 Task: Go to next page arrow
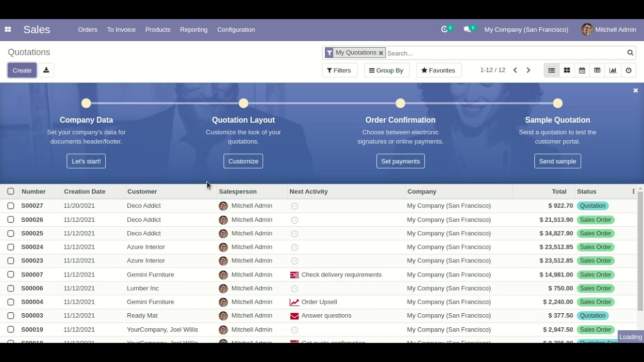point(528,70)
